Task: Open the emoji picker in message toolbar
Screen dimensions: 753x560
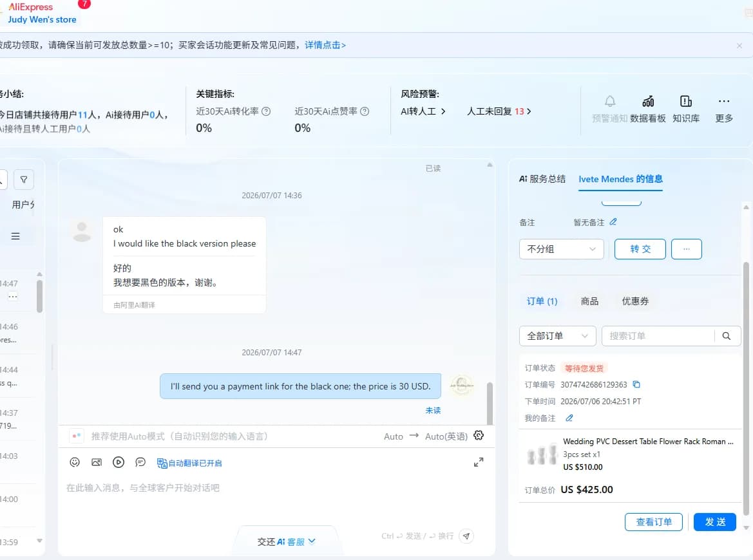Action: pyautogui.click(x=75, y=462)
